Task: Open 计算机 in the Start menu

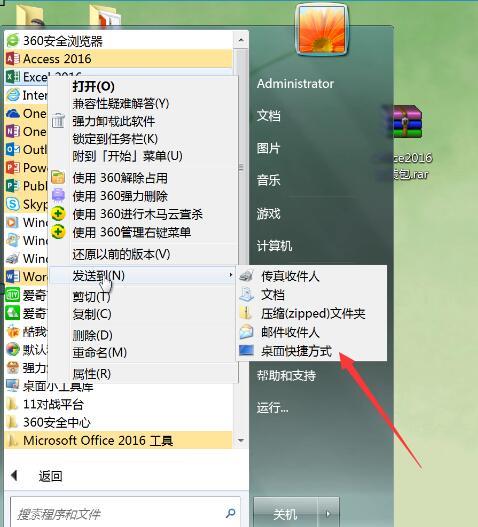Action: [274, 246]
